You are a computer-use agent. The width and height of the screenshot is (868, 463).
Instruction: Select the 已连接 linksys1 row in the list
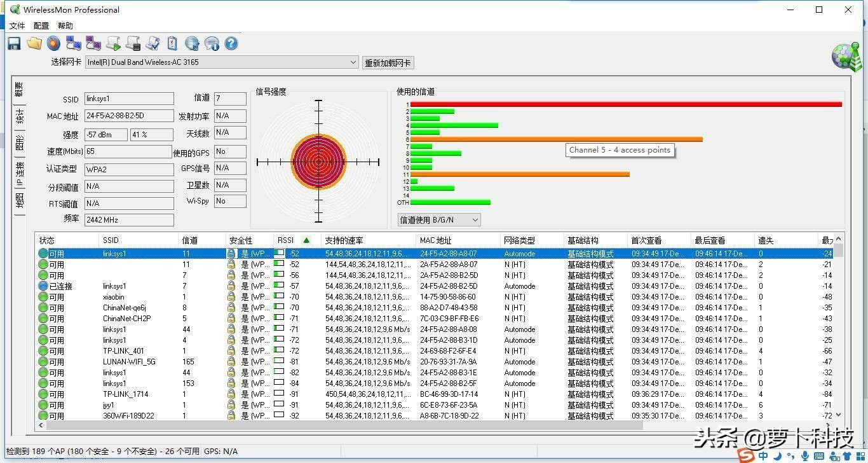[x=127, y=286]
